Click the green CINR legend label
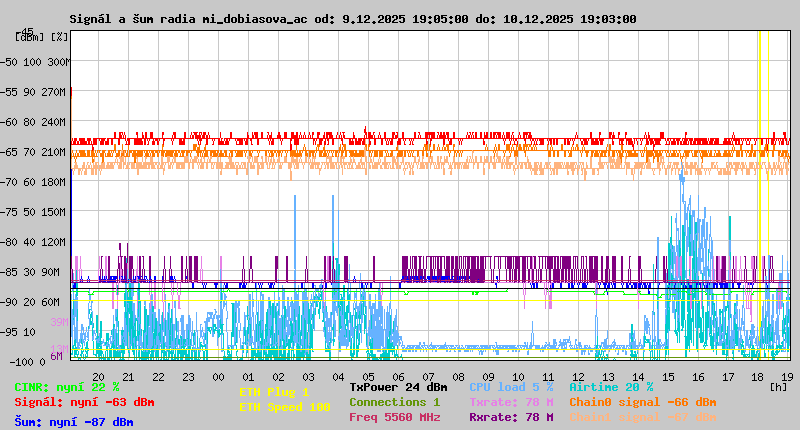This screenshot has width=800, height=430. pos(66,387)
